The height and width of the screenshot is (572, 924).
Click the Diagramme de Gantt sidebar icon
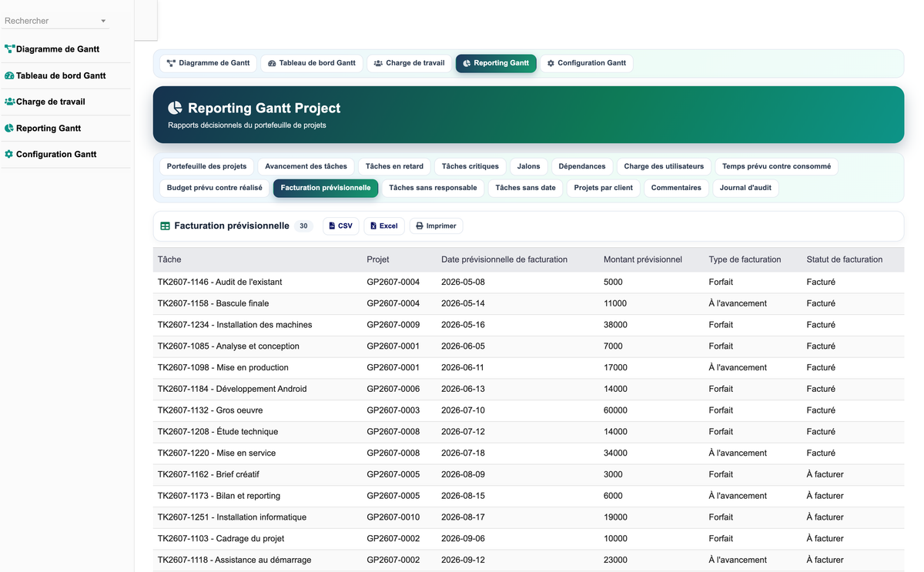9,49
